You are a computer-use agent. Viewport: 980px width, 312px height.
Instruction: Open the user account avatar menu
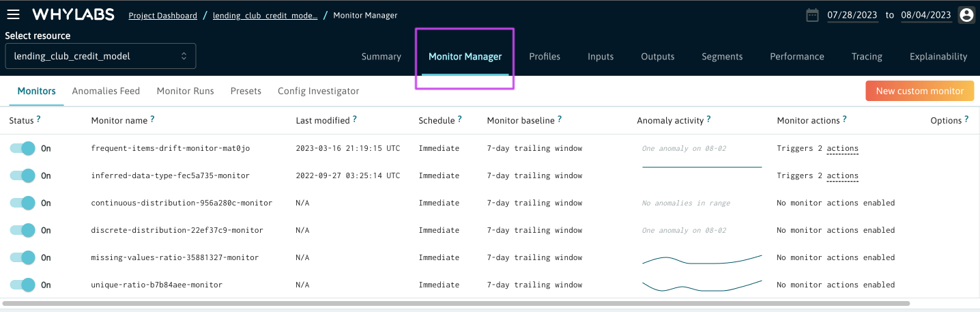966,15
